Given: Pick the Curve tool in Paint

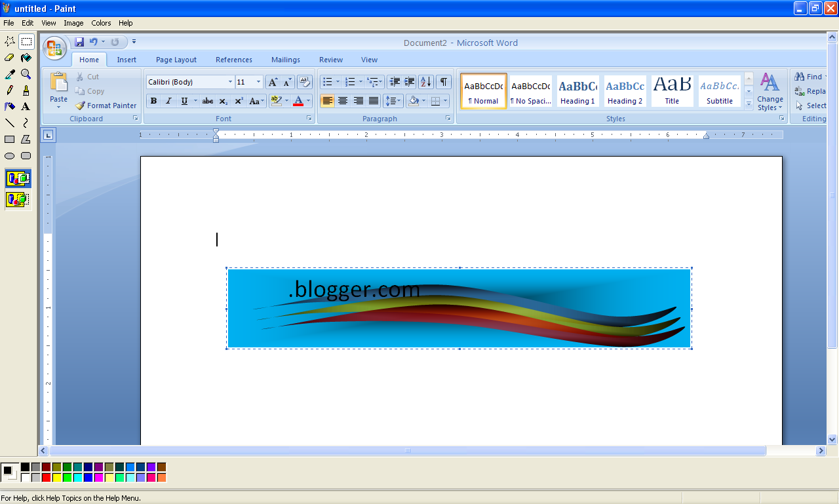Looking at the screenshot, I should point(26,123).
